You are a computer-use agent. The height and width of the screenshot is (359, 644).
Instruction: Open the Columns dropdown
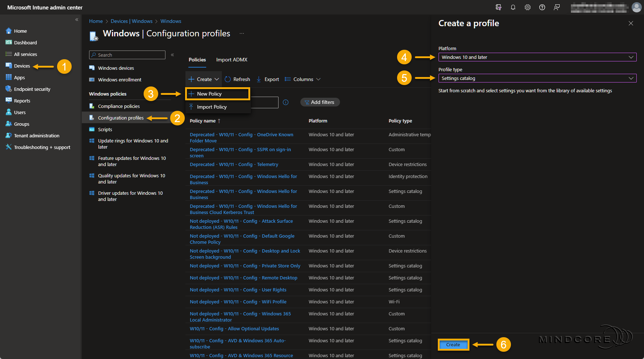point(303,79)
